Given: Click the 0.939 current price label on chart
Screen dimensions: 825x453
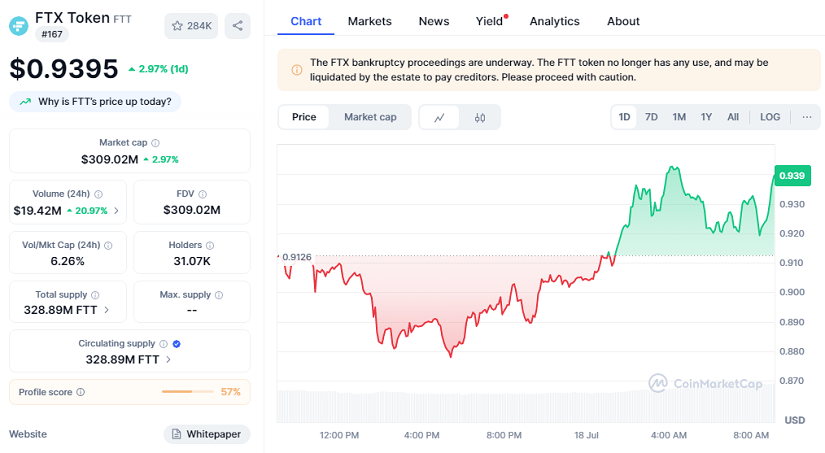Looking at the screenshot, I should coord(792,176).
